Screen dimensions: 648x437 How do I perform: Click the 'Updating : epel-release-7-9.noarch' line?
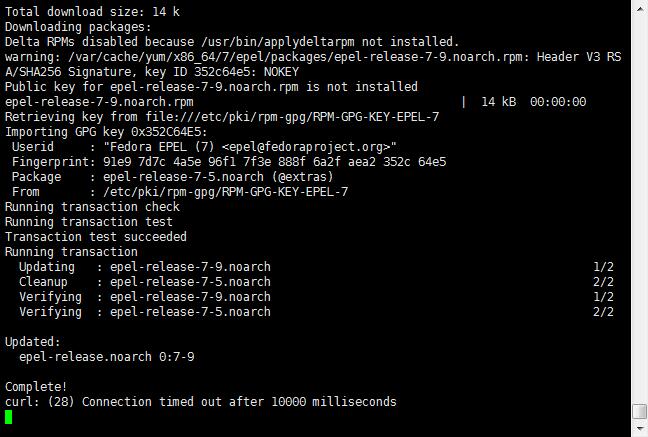pyautogui.click(x=145, y=267)
